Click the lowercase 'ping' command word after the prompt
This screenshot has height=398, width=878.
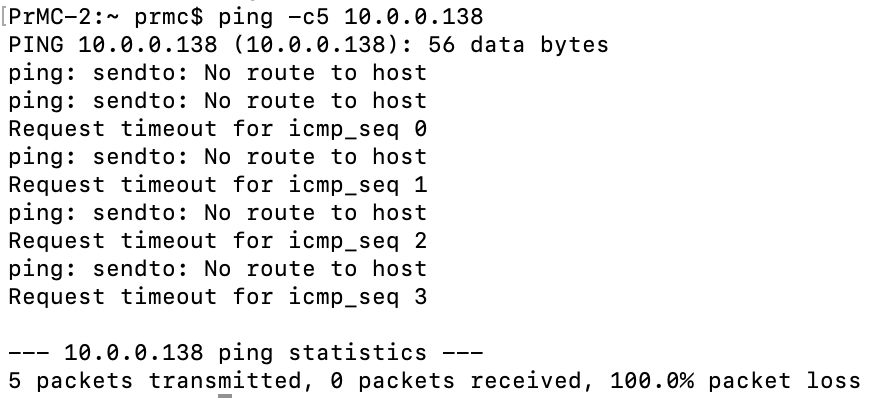[245, 18]
